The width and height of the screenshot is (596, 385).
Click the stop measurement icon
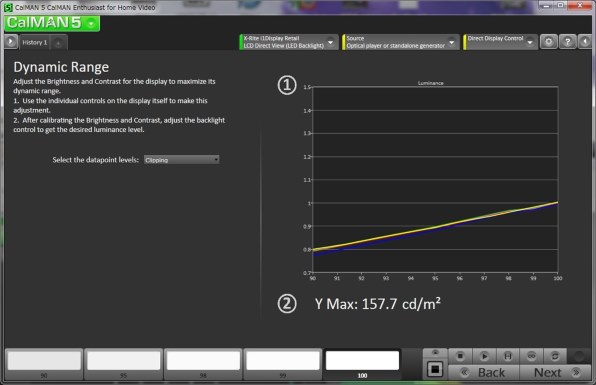coord(460,356)
